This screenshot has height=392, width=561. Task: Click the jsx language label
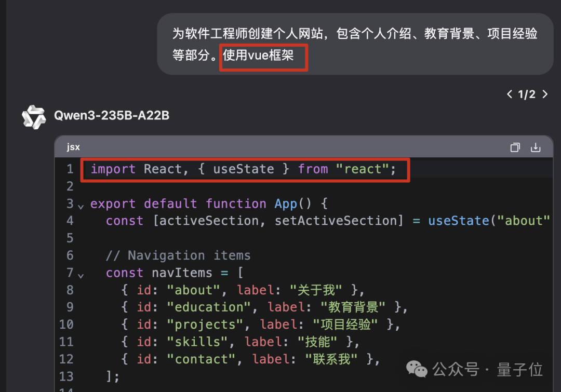(73, 147)
